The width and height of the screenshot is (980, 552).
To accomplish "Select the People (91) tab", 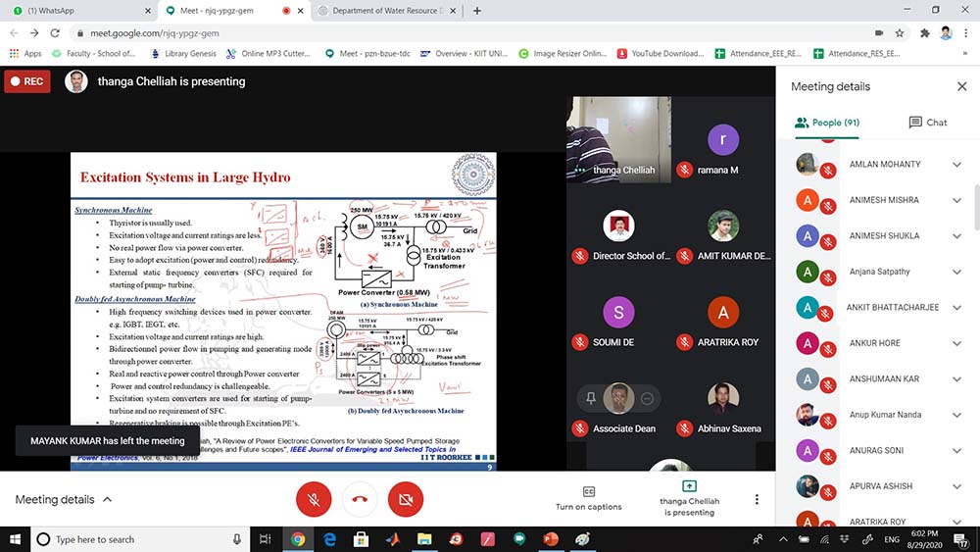I will coord(827,123).
